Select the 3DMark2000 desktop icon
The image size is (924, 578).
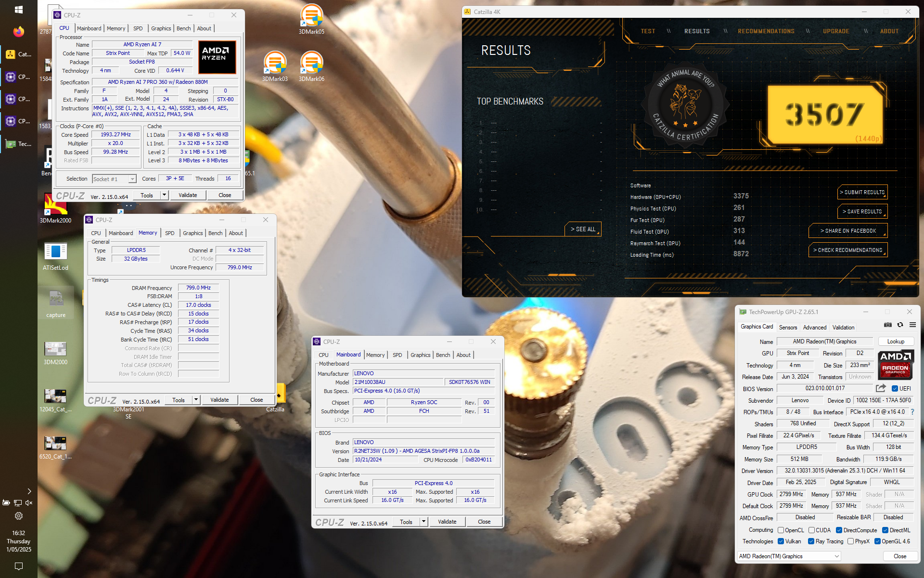click(x=55, y=209)
